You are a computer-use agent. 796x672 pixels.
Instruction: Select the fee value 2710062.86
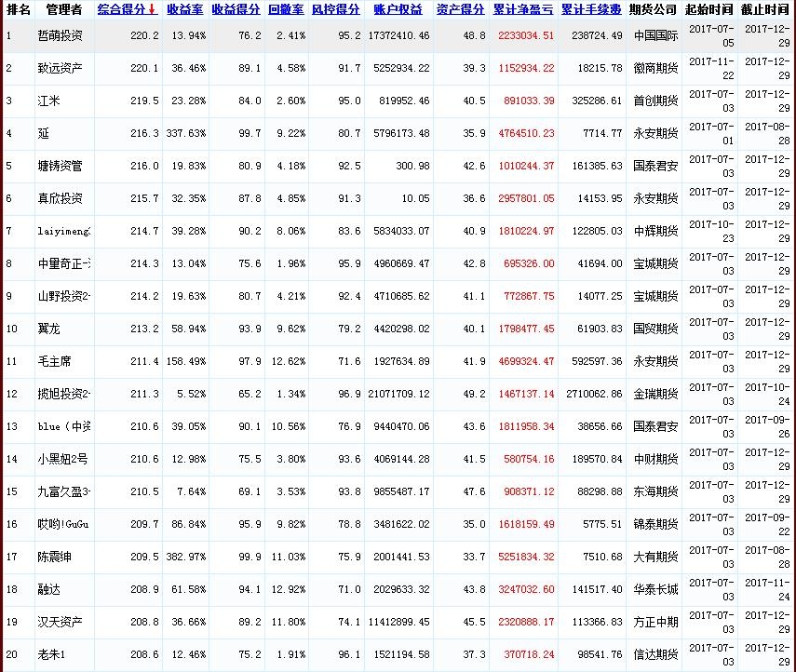595,394
